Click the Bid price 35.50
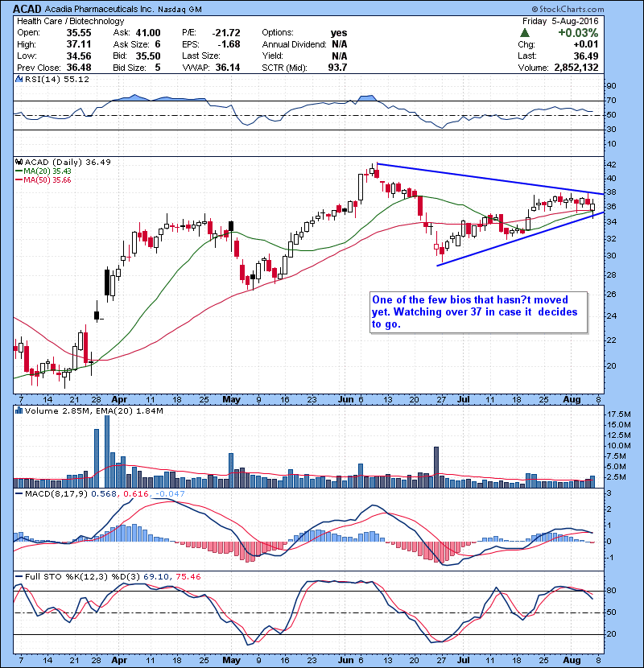 pos(148,56)
